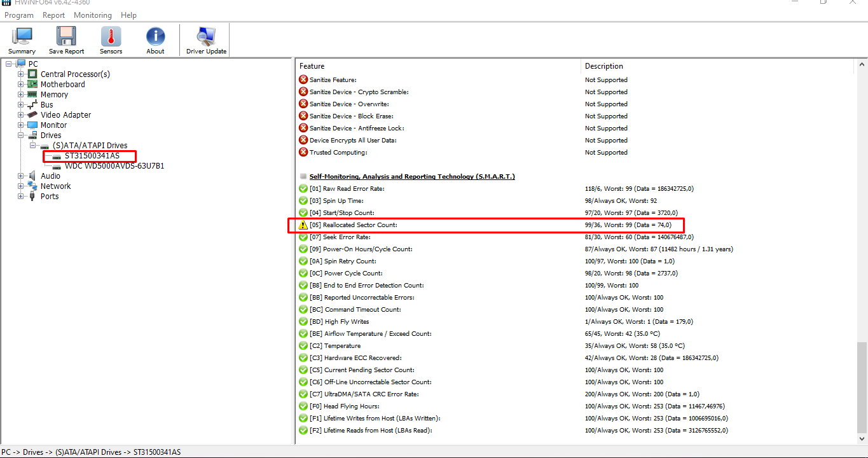Collapse the Drives tree node

click(21, 135)
